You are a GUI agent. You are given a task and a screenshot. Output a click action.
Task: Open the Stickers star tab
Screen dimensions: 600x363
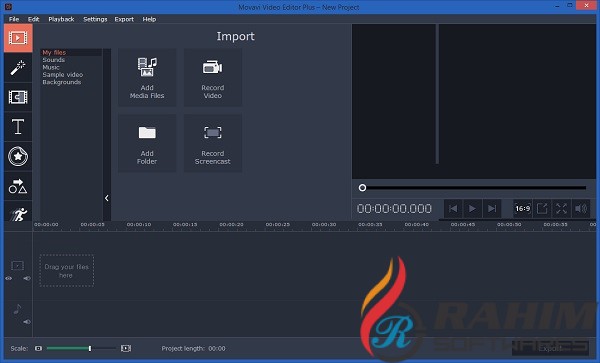pos(18,156)
